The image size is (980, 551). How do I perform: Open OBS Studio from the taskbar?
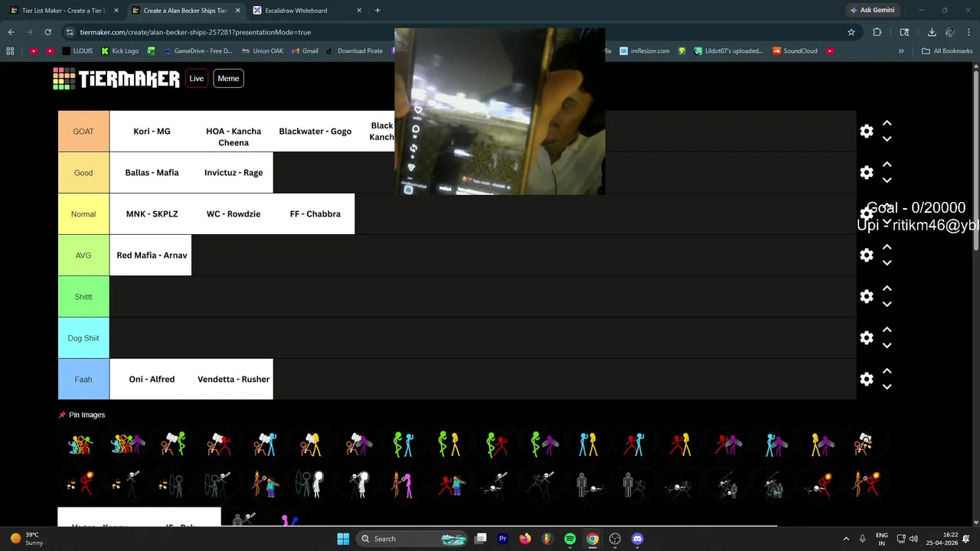pos(615,539)
